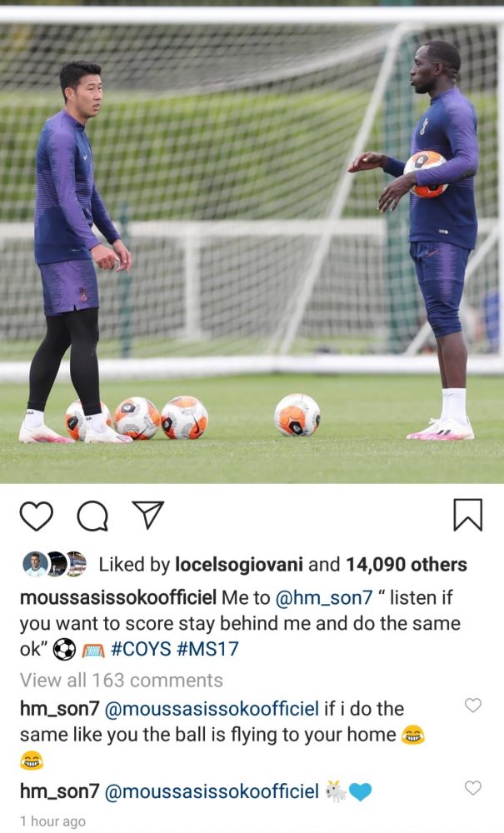Viewport: 504px width, 833px height.
Task: Open hm_son7 profile from first comment
Action: click(x=59, y=709)
